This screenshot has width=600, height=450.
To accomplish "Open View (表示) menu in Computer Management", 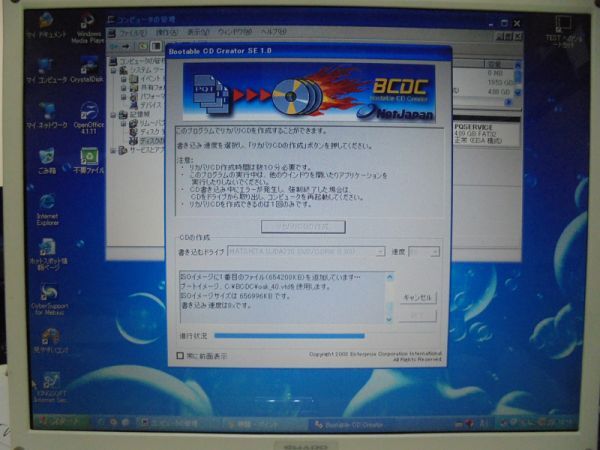I will (198, 32).
